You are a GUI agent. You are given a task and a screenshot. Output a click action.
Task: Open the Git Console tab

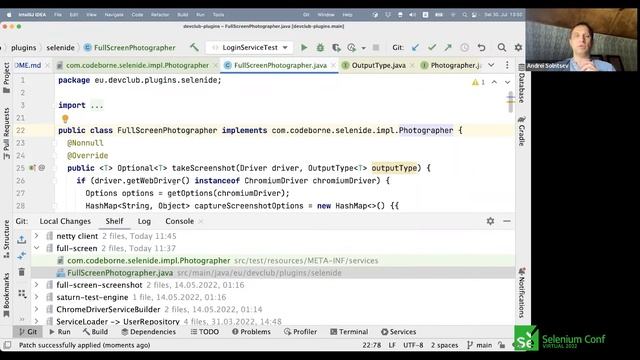[x=180, y=221]
